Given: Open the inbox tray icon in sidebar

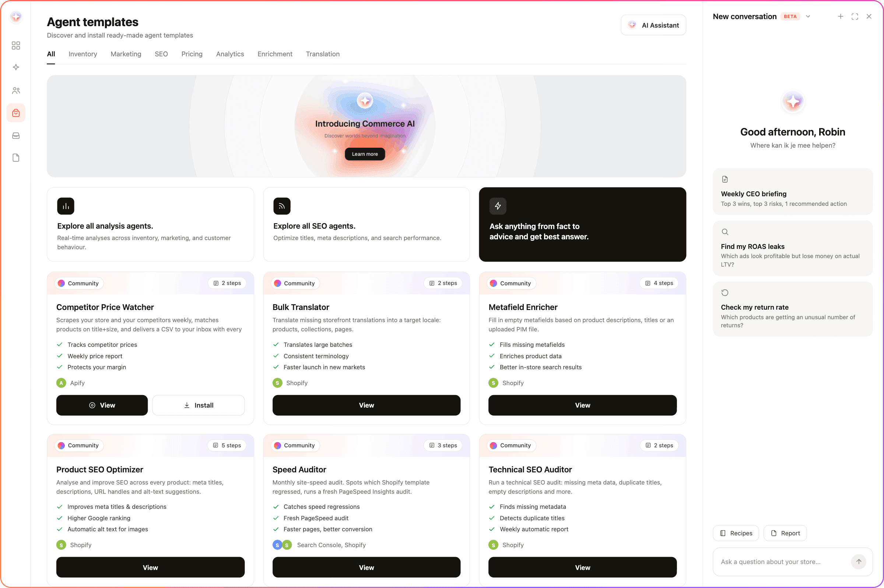Looking at the screenshot, I should pyautogui.click(x=16, y=135).
